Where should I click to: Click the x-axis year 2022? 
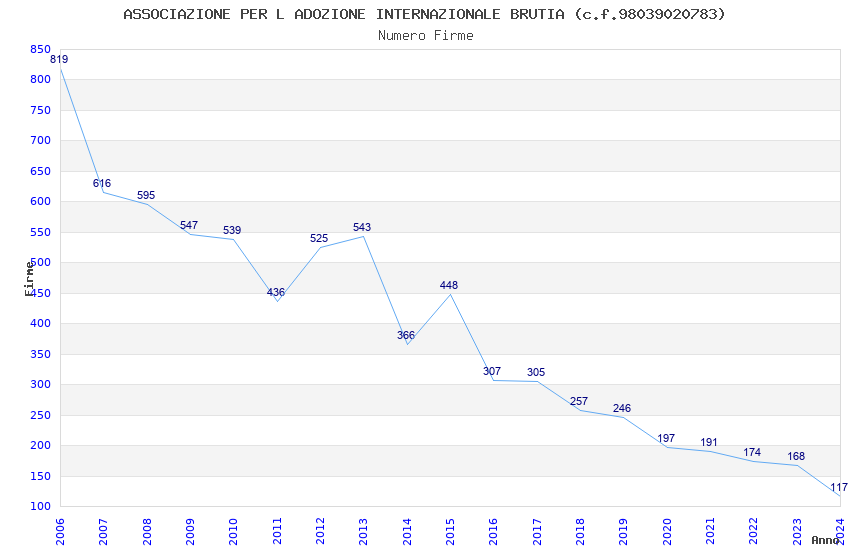[x=754, y=531]
